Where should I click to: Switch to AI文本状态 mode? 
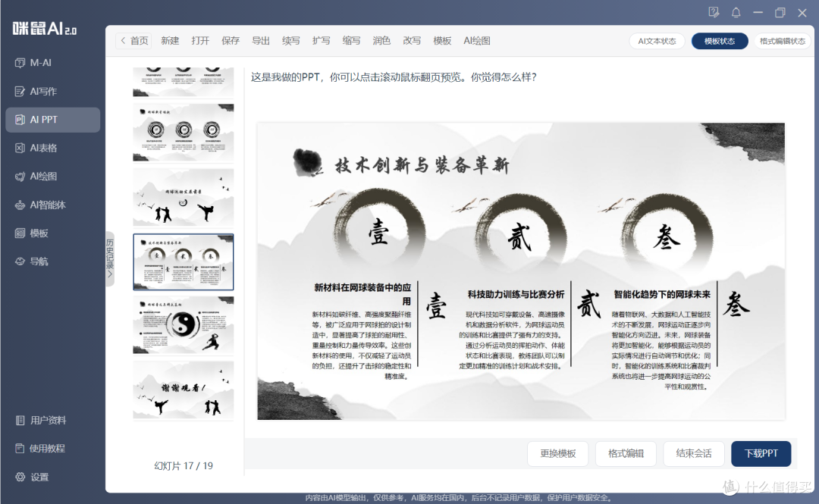pos(657,41)
